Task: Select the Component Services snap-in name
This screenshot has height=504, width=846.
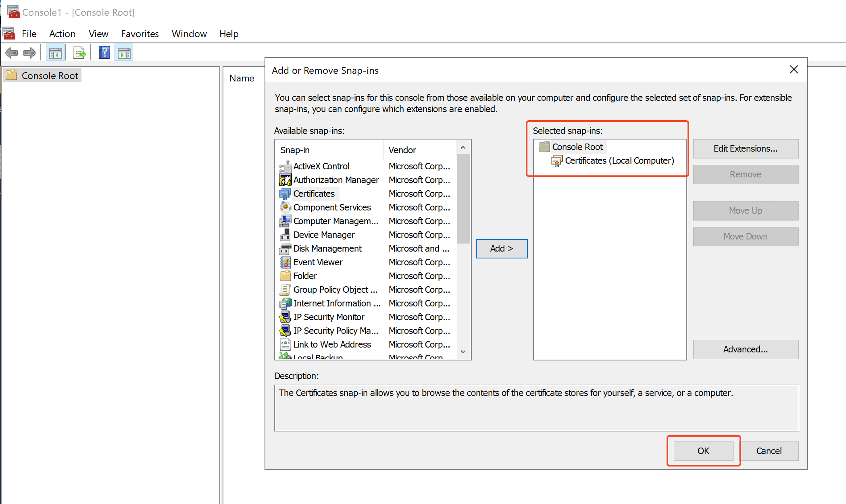Action: coord(332,207)
